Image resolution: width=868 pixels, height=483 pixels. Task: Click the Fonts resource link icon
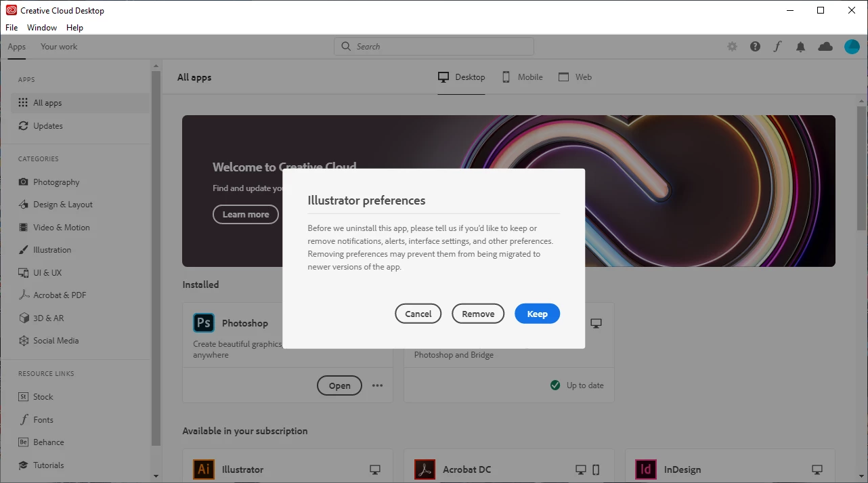(x=24, y=420)
